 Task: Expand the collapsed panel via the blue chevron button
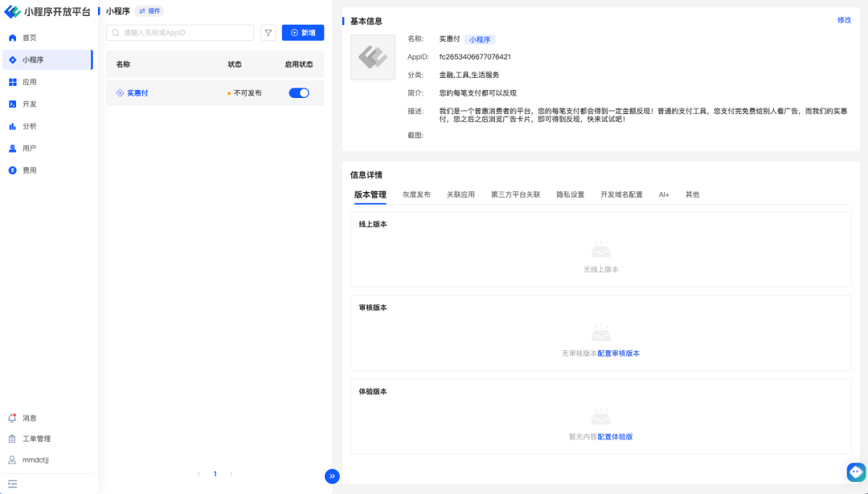(332, 476)
